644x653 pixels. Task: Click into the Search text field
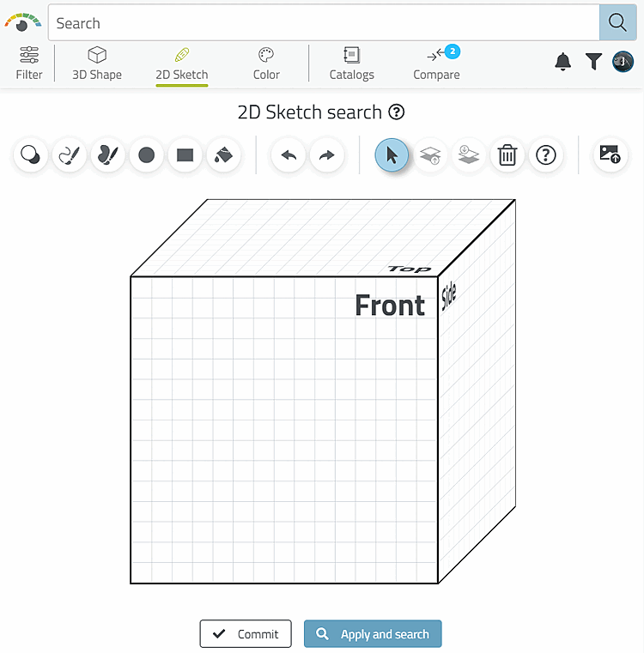pos(324,23)
